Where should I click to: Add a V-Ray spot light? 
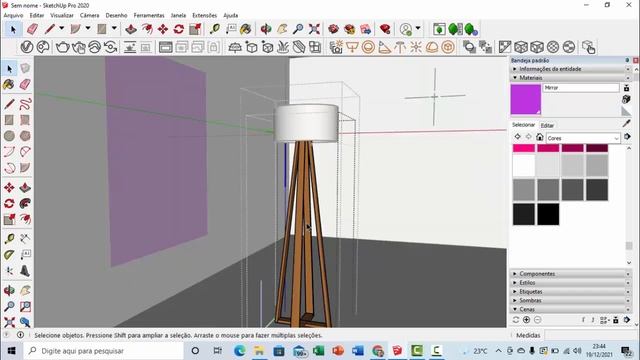tap(384, 47)
